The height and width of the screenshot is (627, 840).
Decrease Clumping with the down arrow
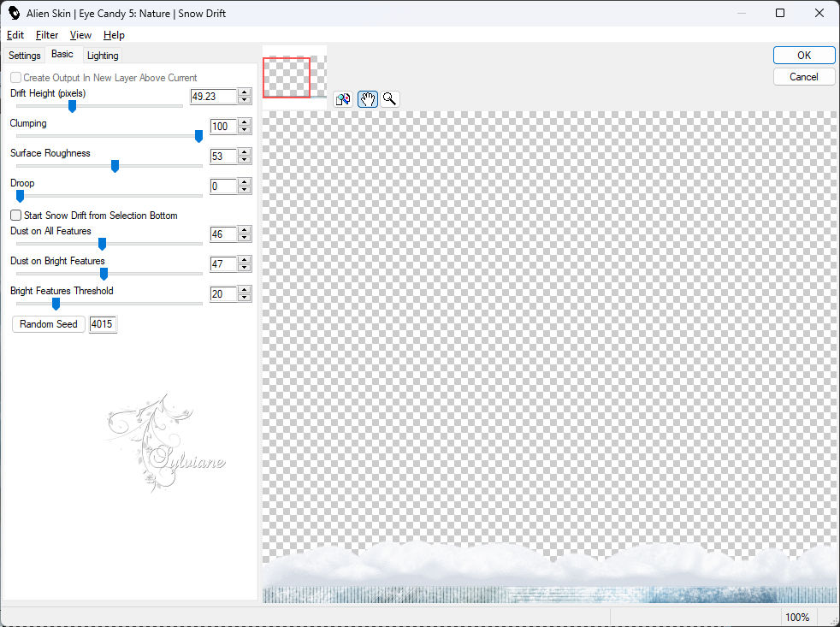click(x=245, y=130)
